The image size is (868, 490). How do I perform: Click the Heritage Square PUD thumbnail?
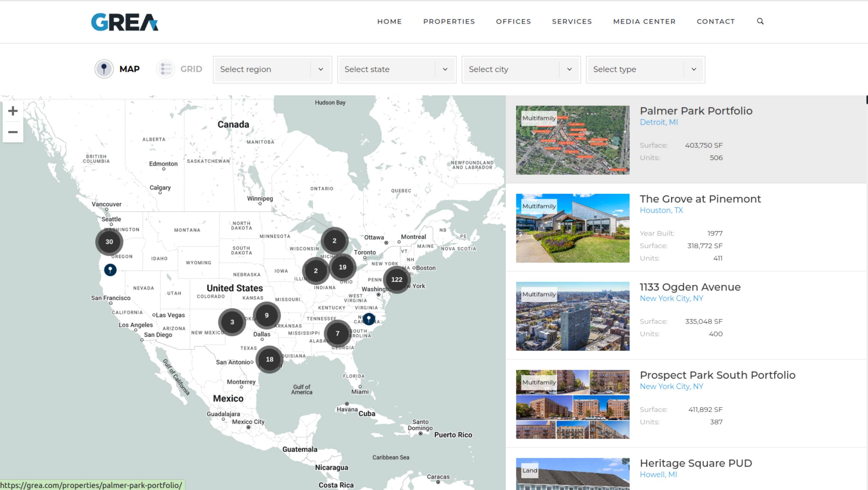coord(573,474)
